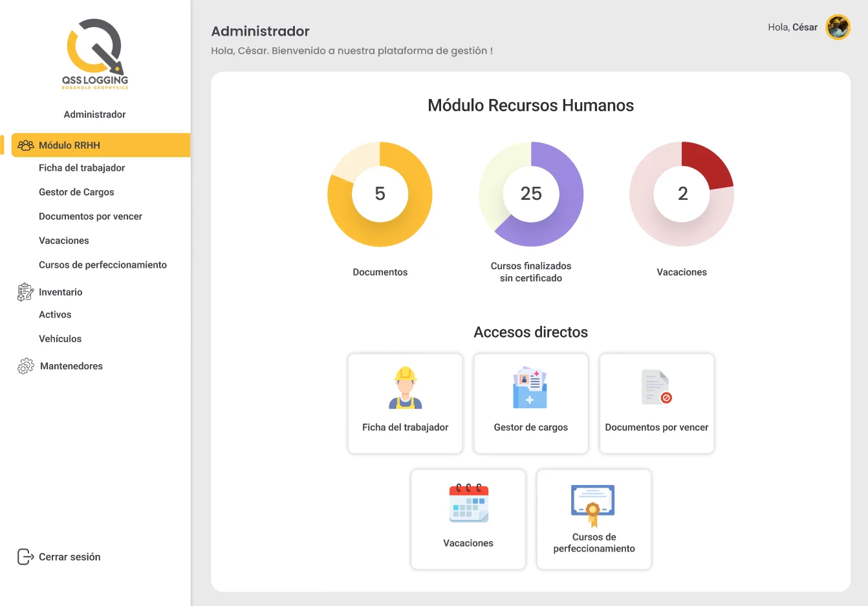Open Documentos por vencer shortcut card
The width and height of the screenshot is (868, 606).
click(656, 404)
